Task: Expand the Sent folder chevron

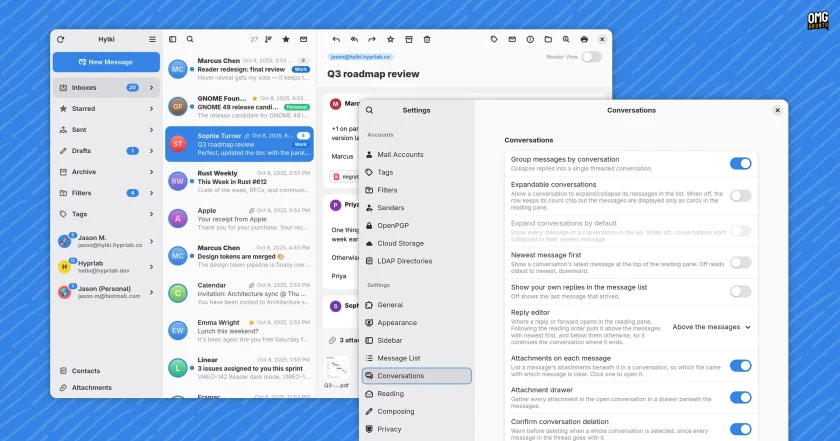Action: coord(152,130)
